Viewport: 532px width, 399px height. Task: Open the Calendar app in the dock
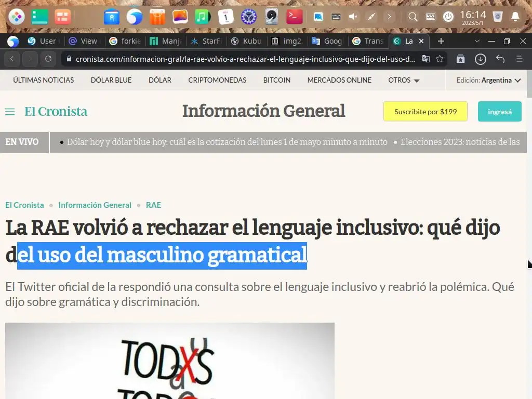point(225,16)
